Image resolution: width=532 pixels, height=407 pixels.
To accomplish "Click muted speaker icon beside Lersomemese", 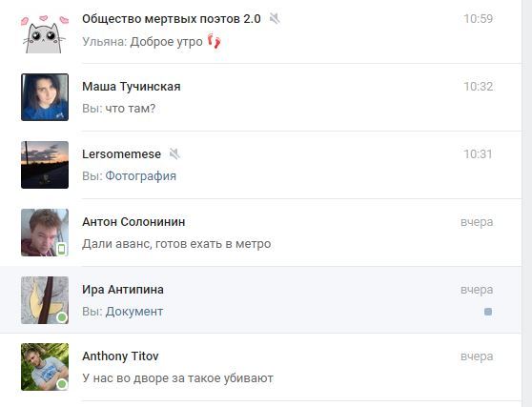I will tap(174, 154).
